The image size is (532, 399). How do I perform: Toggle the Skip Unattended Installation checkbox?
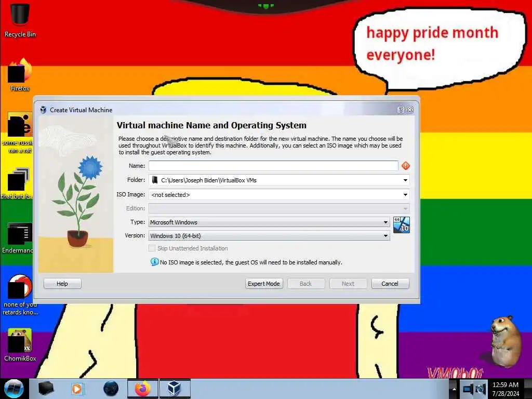152,248
